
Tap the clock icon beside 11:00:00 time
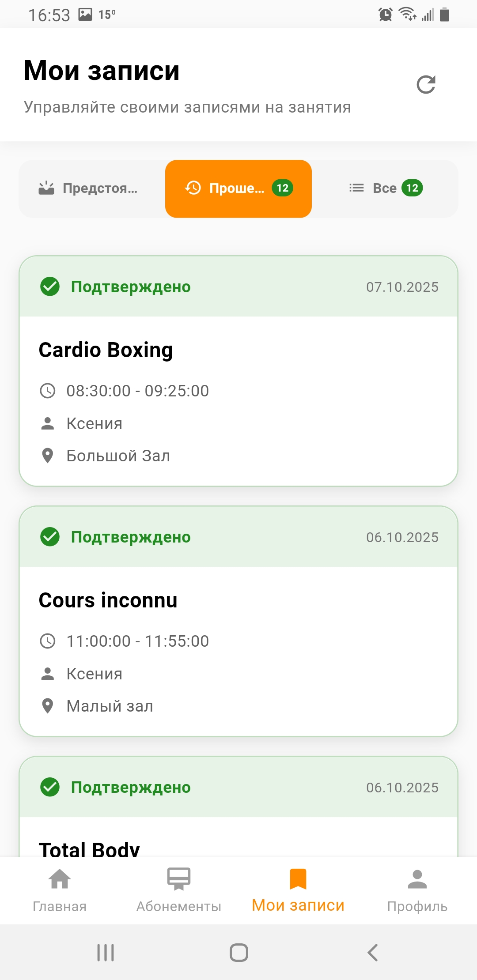(48, 641)
